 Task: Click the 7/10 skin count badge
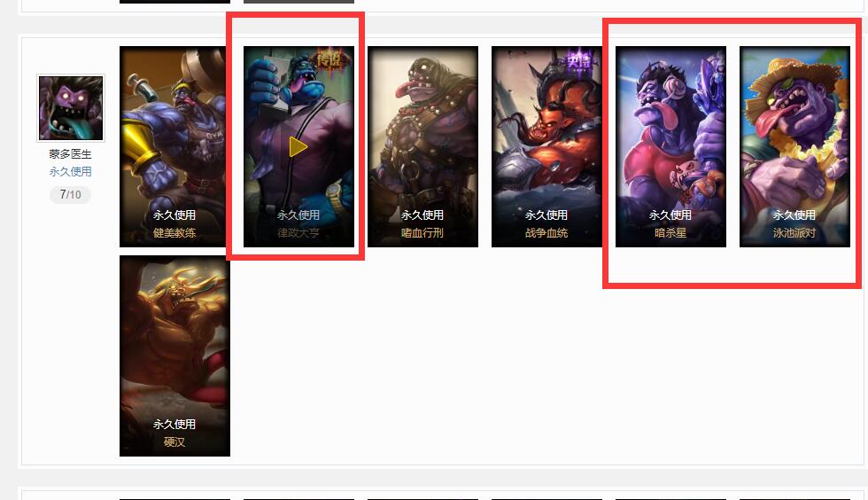coord(70,194)
